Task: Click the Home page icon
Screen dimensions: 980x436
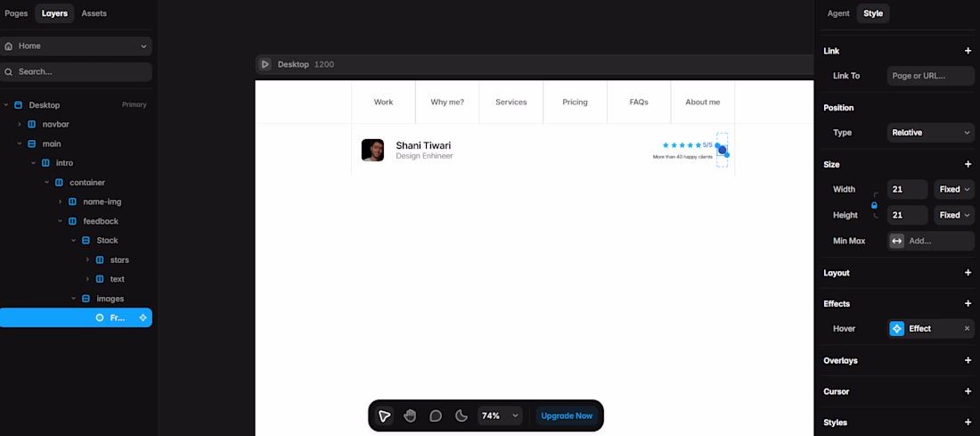Action: [x=9, y=46]
